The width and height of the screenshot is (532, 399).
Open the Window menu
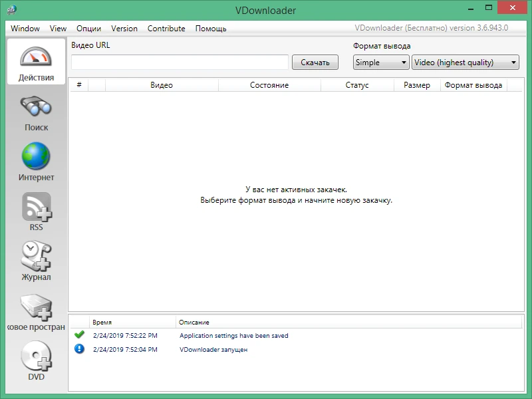tap(25, 29)
